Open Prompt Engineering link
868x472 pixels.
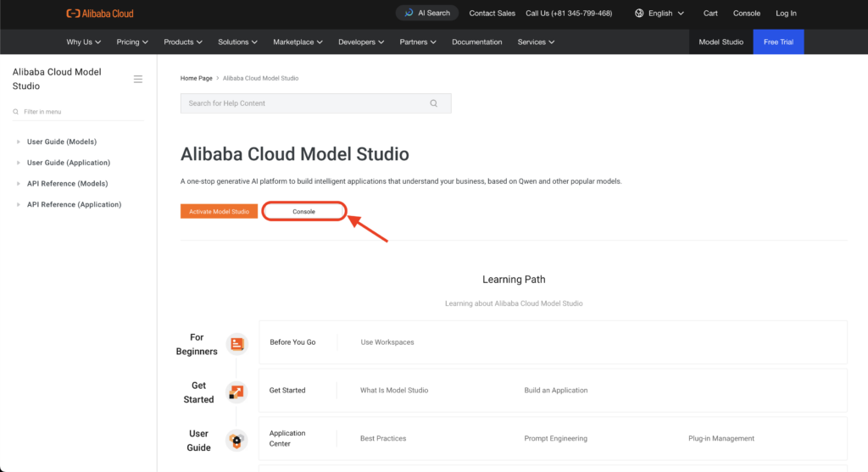pos(555,438)
